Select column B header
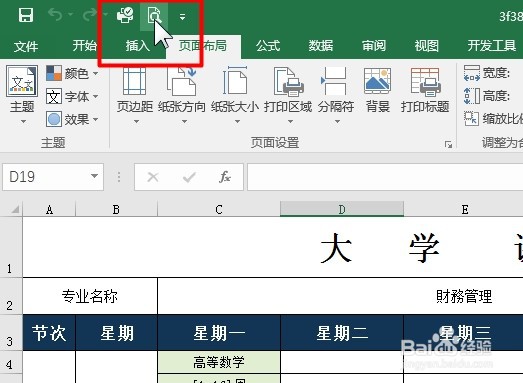This screenshot has width=523, height=383. 116,209
